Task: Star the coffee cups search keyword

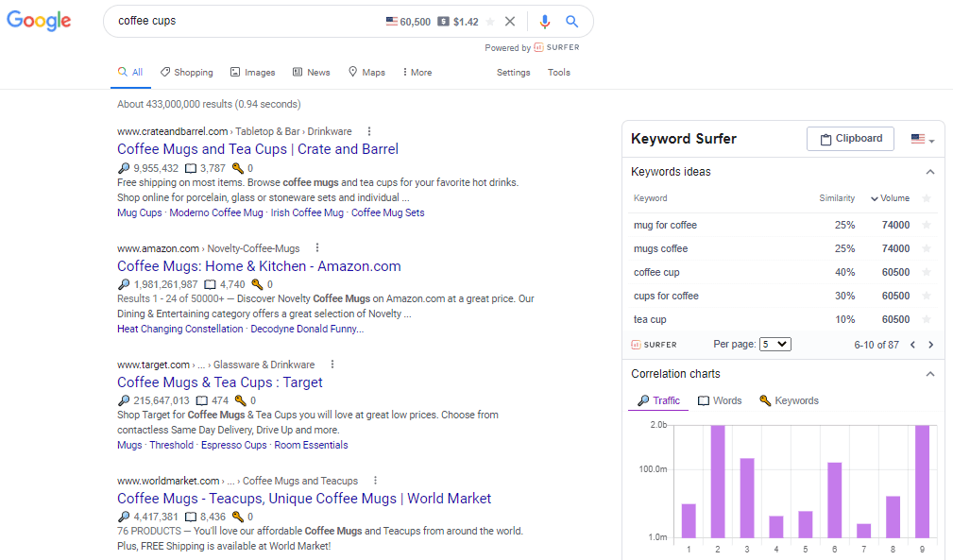Action: click(490, 22)
